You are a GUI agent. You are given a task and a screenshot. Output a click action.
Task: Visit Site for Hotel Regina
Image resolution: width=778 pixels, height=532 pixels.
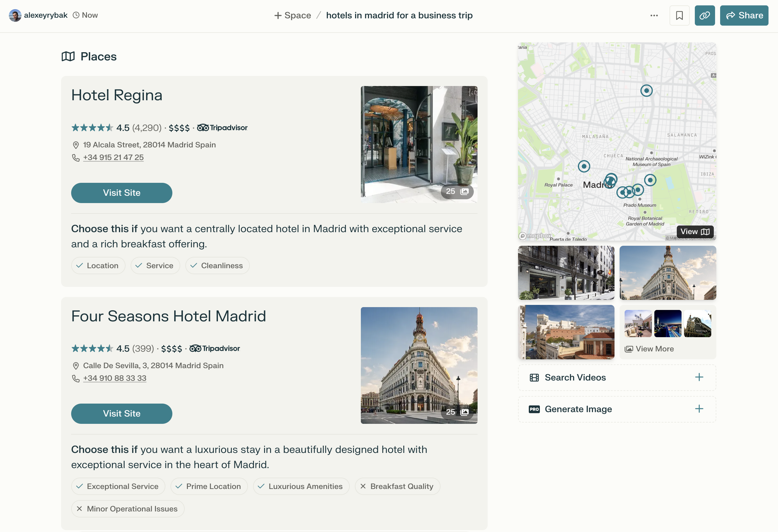click(x=121, y=193)
